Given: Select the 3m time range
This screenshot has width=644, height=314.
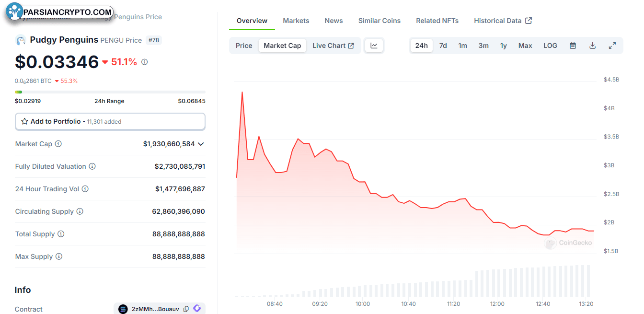Looking at the screenshot, I should (x=483, y=46).
